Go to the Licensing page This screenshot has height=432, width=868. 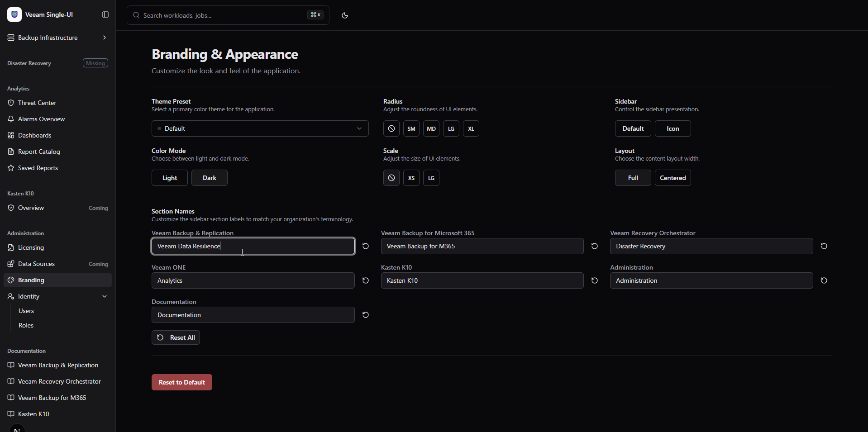coord(31,247)
